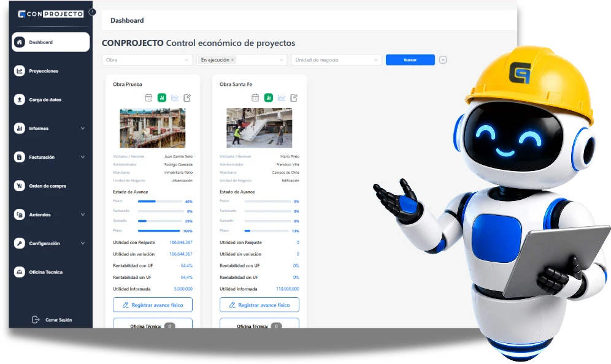
Task: Open the Obra dropdown
Action: (147, 60)
